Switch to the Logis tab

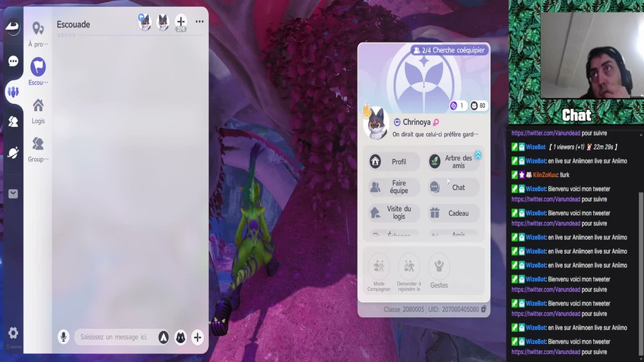[x=38, y=111]
